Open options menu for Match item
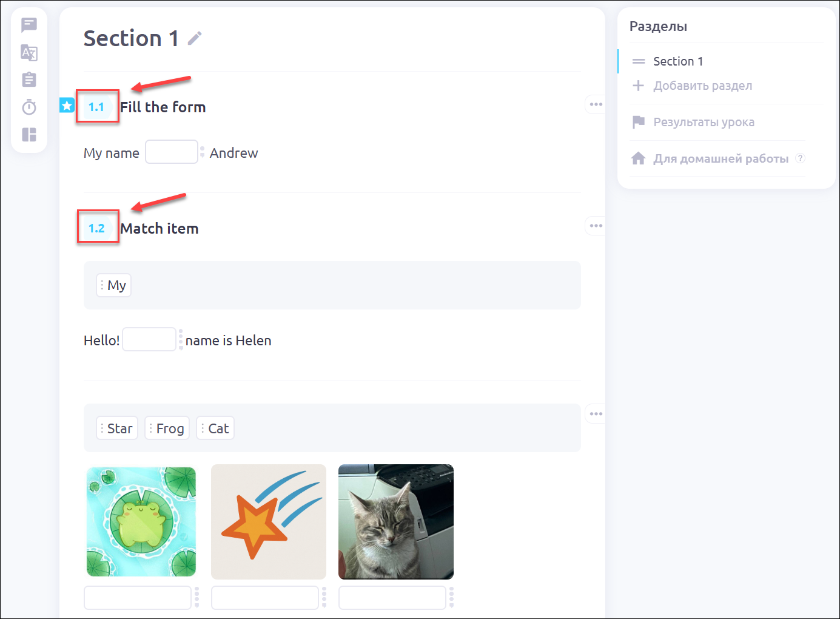The width and height of the screenshot is (840, 619). (x=596, y=226)
